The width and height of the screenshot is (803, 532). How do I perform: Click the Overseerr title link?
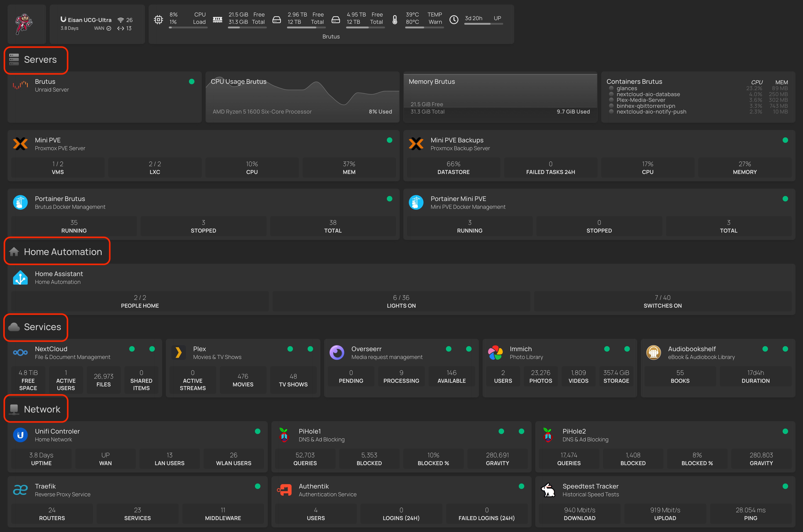pyautogui.click(x=366, y=349)
